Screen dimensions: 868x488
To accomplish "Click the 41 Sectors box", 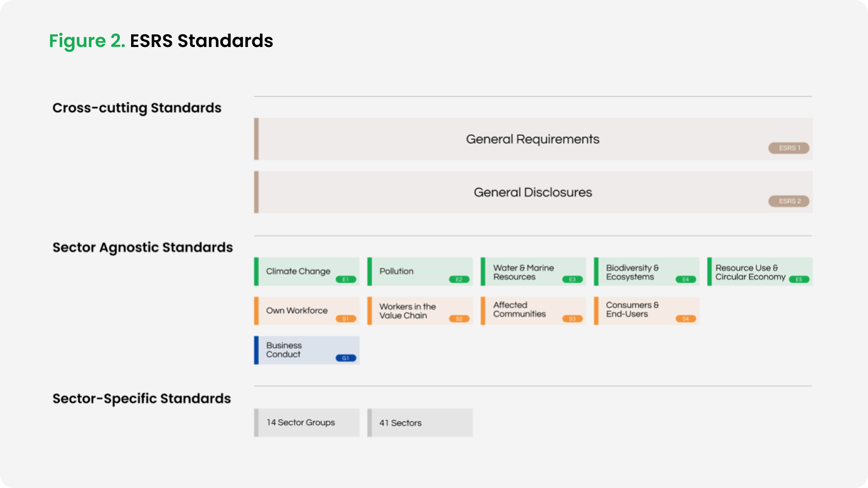I will point(420,422).
